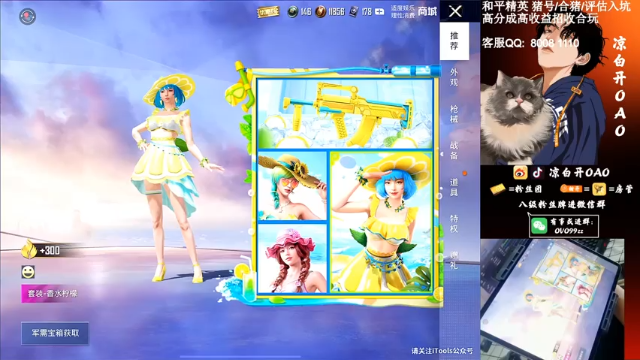The height and width of the screenshot is (360, 640).
Task: Click the 凉白开OAO streamer name text
Action: (579, 173)
